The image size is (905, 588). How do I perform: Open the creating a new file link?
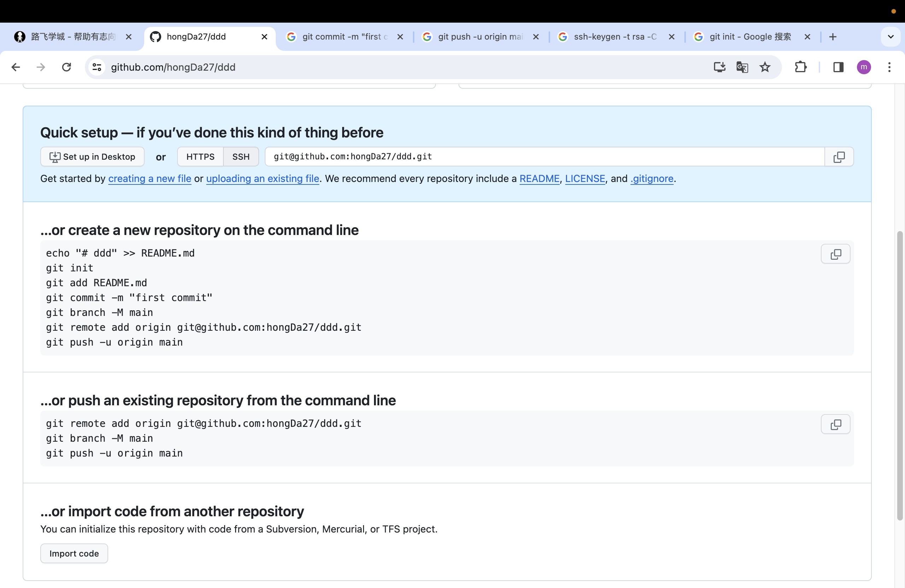[150, 179]
